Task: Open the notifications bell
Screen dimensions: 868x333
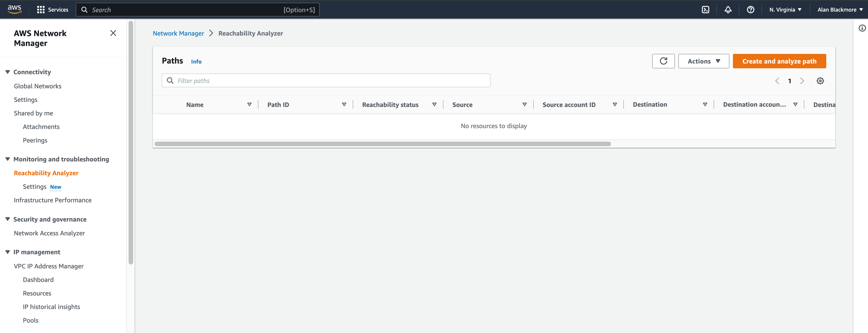Action: [x=728, y=9]
